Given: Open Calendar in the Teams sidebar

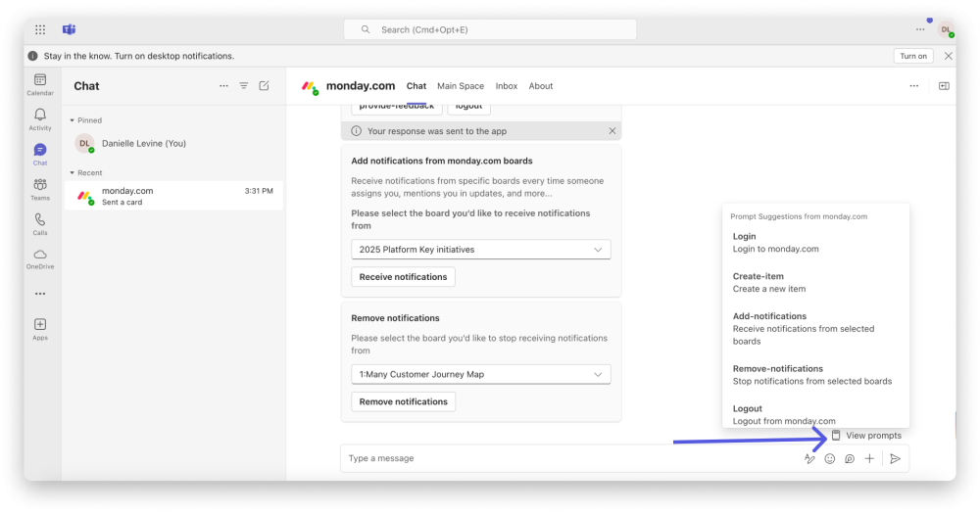Looking at the screenshot, I should [x=40, y=84].
